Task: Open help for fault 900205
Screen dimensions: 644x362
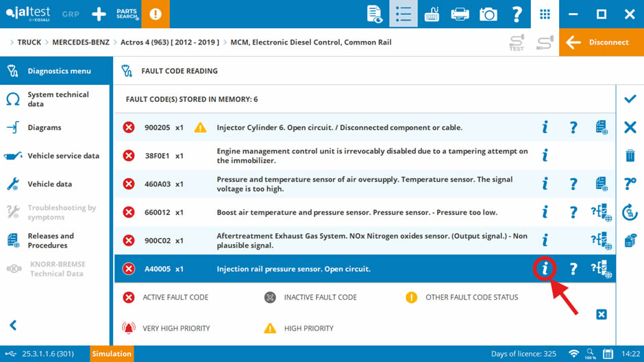Action: pyautogui.click(x=573, y=127)
